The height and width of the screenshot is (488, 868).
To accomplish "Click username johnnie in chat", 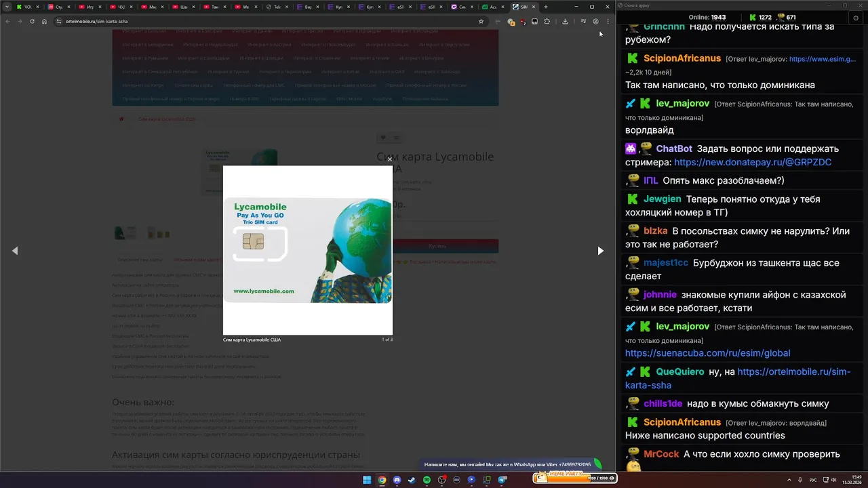I will coord(660,295).
